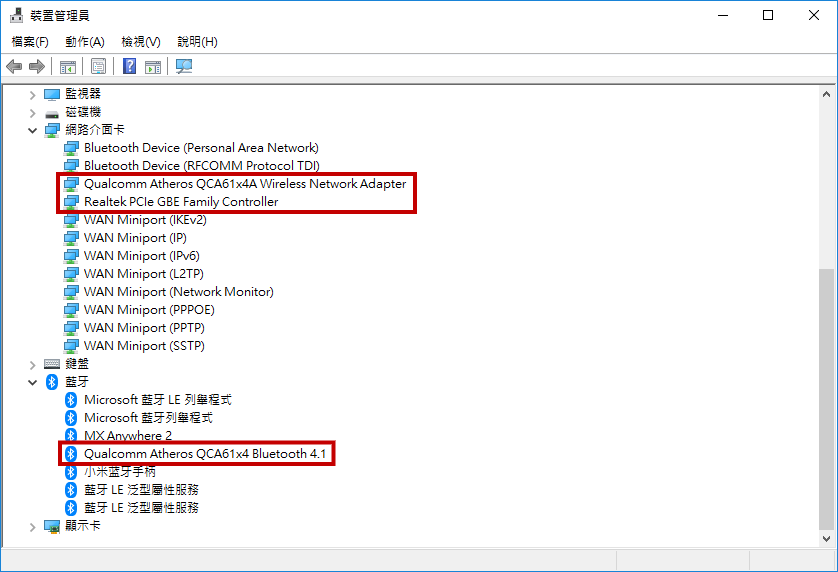Viewport: 838px width, 572px height.
Task: Expand the 鍵盤 category
Action: 33,365
